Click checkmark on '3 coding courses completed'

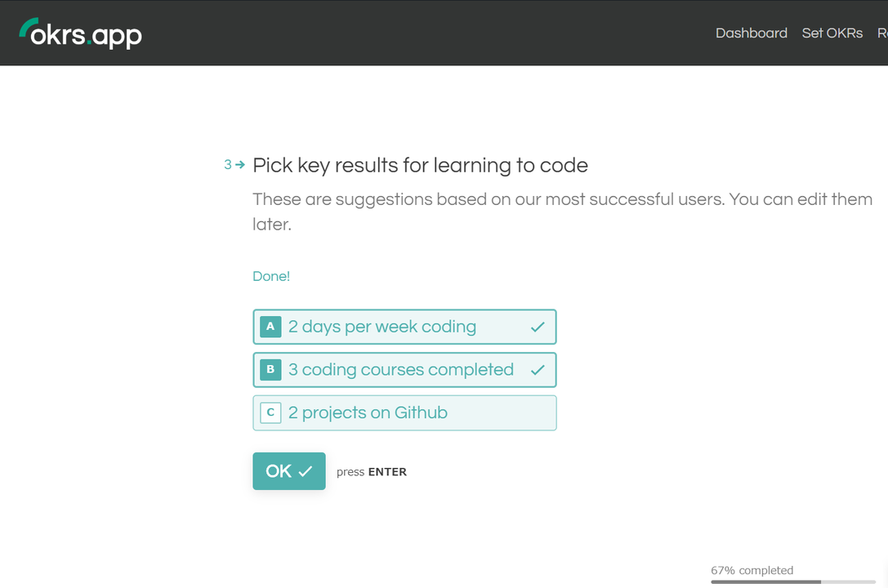click(538, 370)
